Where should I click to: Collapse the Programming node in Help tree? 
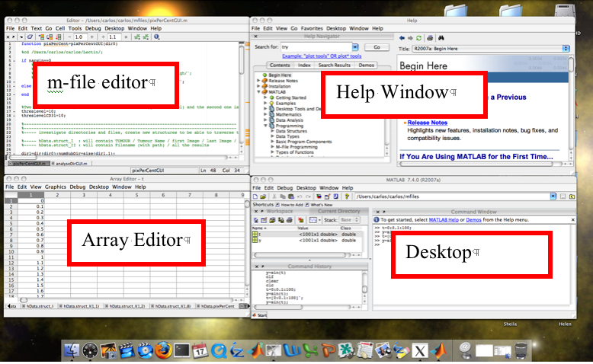point(265,126)
